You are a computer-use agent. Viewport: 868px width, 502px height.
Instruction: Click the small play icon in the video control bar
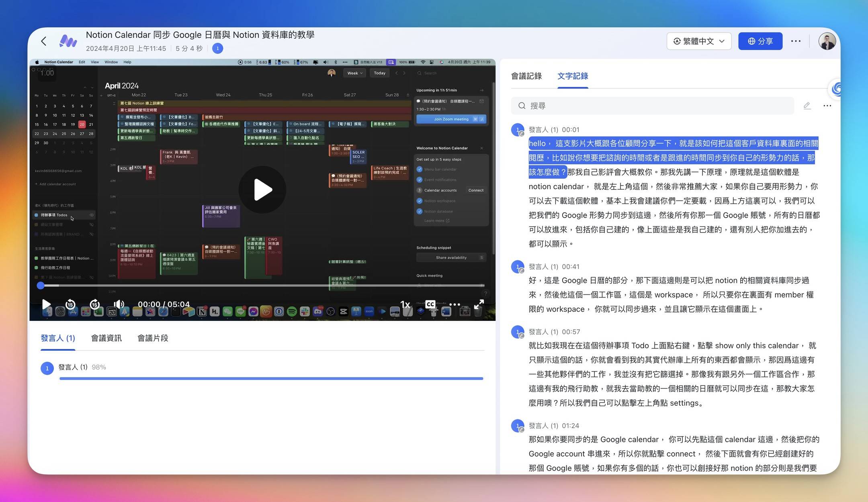[x=46, y=304]
